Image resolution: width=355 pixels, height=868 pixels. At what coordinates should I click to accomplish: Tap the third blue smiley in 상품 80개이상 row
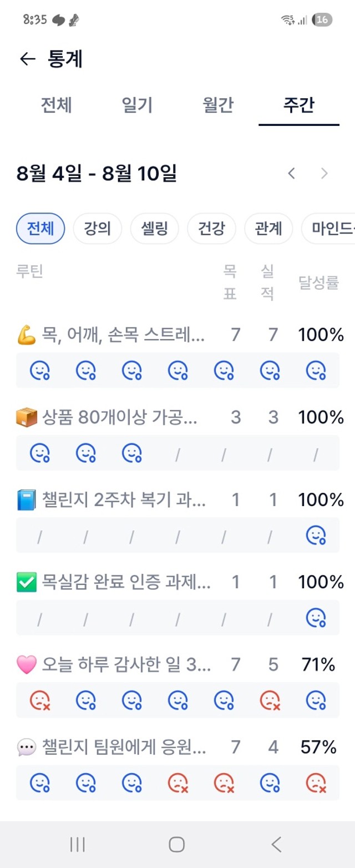point(131,453)
